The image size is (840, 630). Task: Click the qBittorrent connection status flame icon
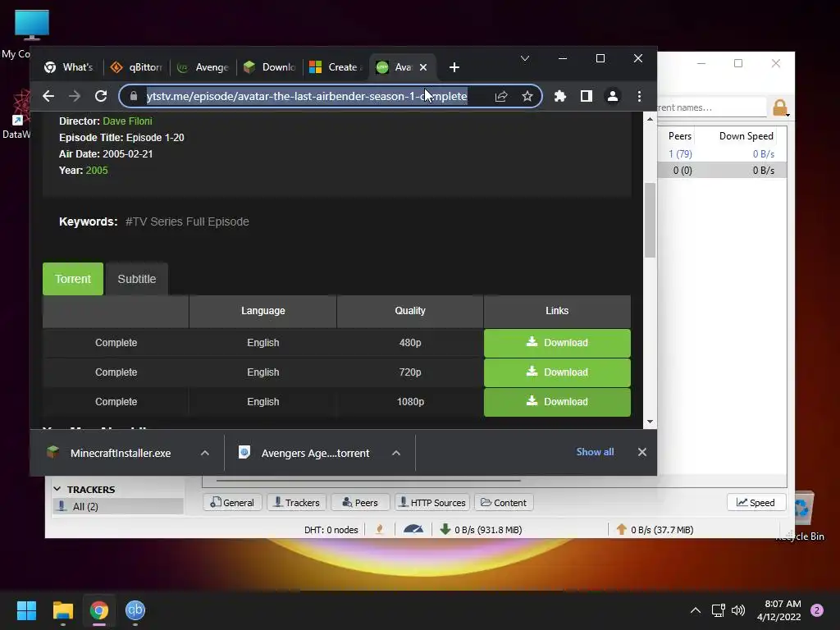pyautogui.click(x=379, y=530)
